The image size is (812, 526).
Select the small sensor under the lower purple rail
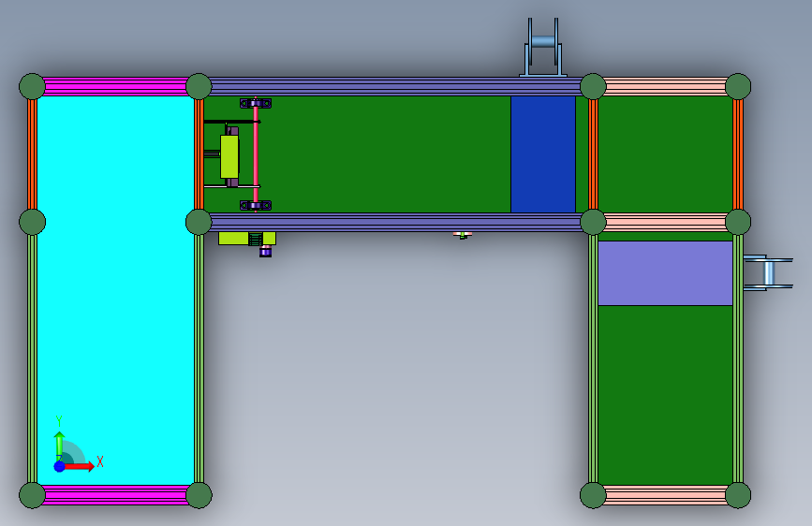(463, 235)
